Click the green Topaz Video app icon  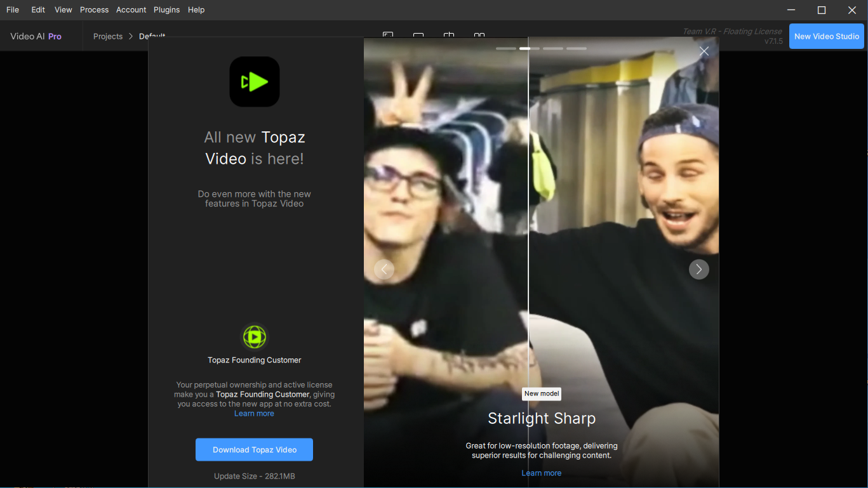click(x=254, y=82)
